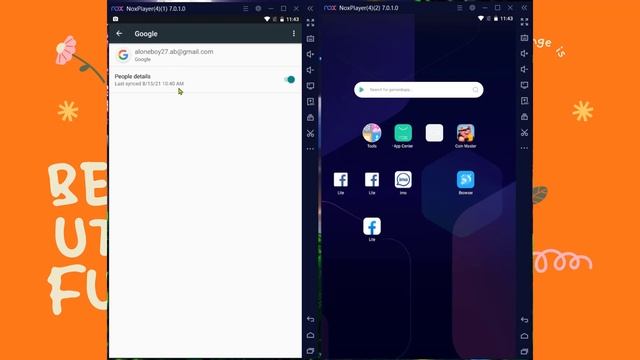The width and height of the screenshot is (640, 360).
Task: Lower volume in NoxPlayer(4)(1) sidebar
Action: pyautogui.click(x=311, y=70)
